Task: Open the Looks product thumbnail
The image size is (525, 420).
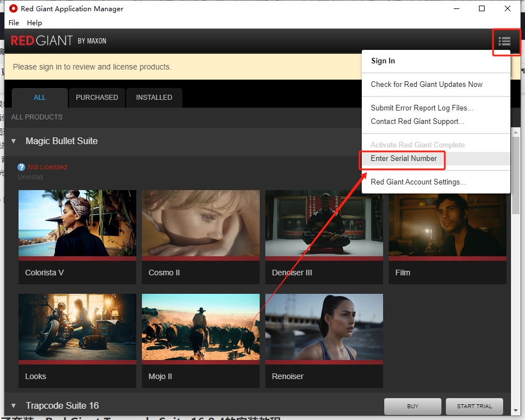Action: (77, 327)
